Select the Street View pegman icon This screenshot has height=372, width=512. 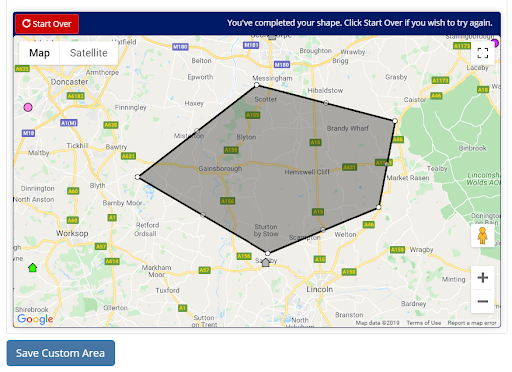coord(482,235)
